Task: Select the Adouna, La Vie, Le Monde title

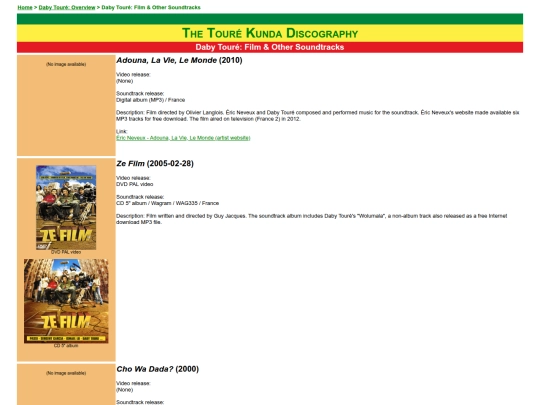Action: pyautogui.click(x=179, y=60)
